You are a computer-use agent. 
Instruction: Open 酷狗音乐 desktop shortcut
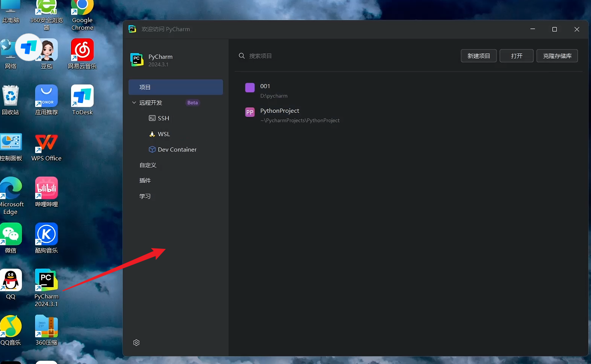(46, 238)
